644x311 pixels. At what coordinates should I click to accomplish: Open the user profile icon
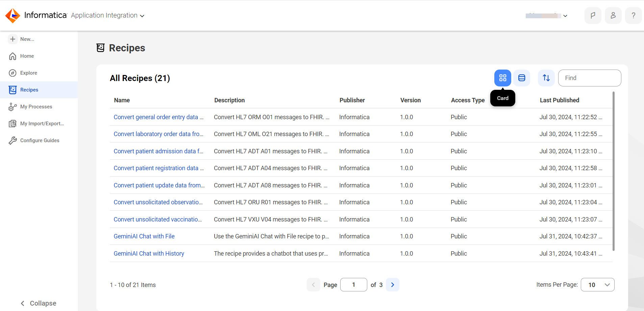click(x=613, y=16)
